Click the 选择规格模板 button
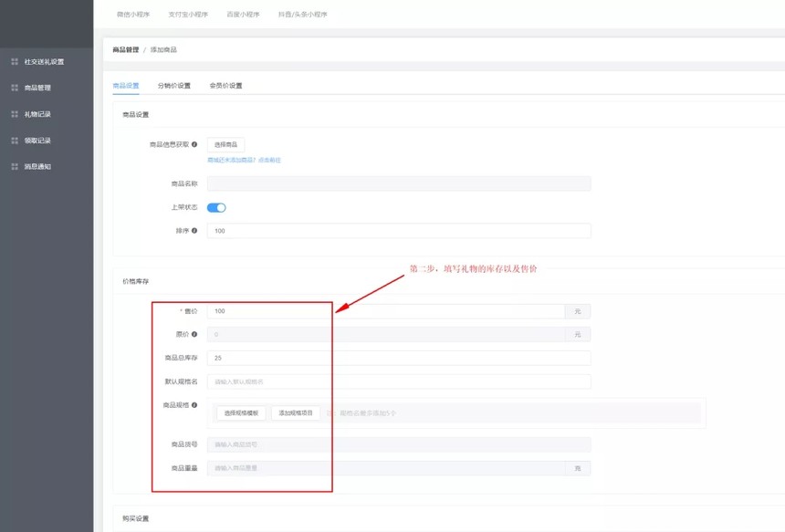This screenshot has width=785, height=532. coord(241,413)
